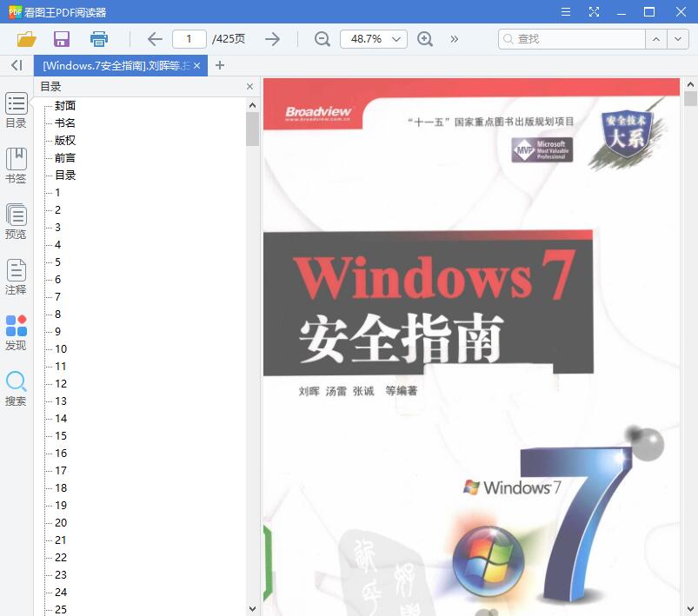Find previous match with the up chevron
698x616 pixels.
(x=656, y=39)
